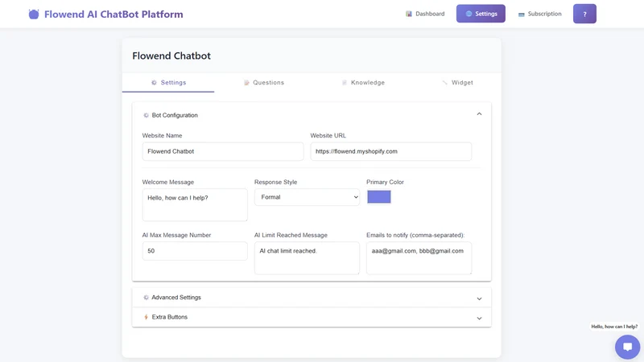Click the 'Primary Color' label
This screenshot has width=644, height=362.
(x=385, y=183)
